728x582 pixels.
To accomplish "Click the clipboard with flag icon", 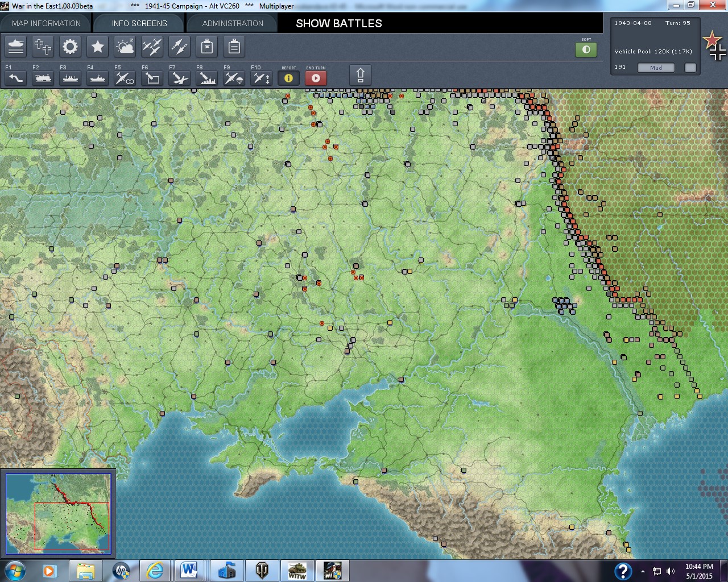I will point(207,47).
